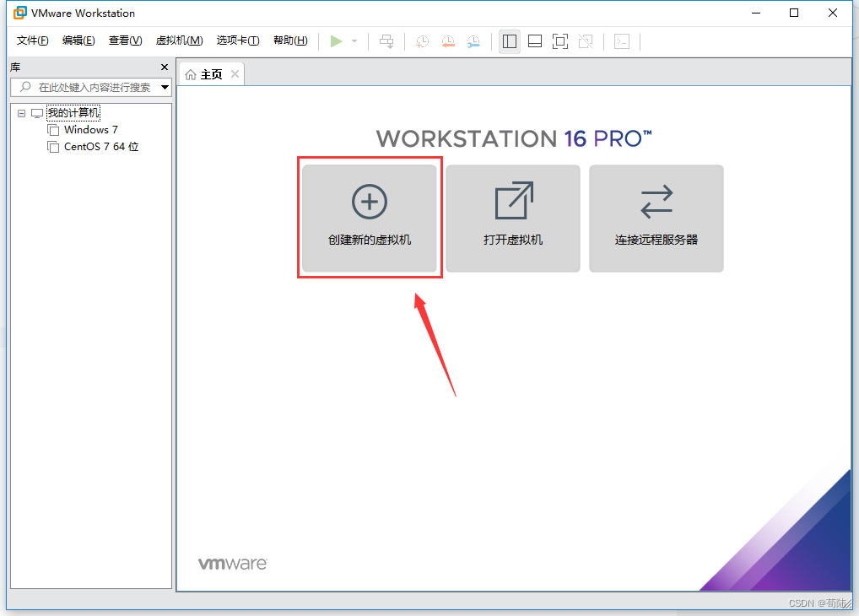This screenshot has height=616, width=859.
Task: Click the library search input field
Action: (90, 87)
